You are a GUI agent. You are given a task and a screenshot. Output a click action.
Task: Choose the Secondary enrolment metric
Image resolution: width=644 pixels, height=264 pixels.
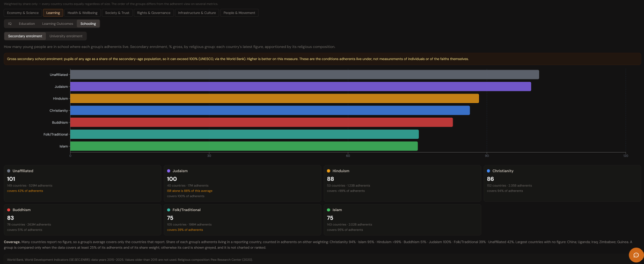click(25, 36)
